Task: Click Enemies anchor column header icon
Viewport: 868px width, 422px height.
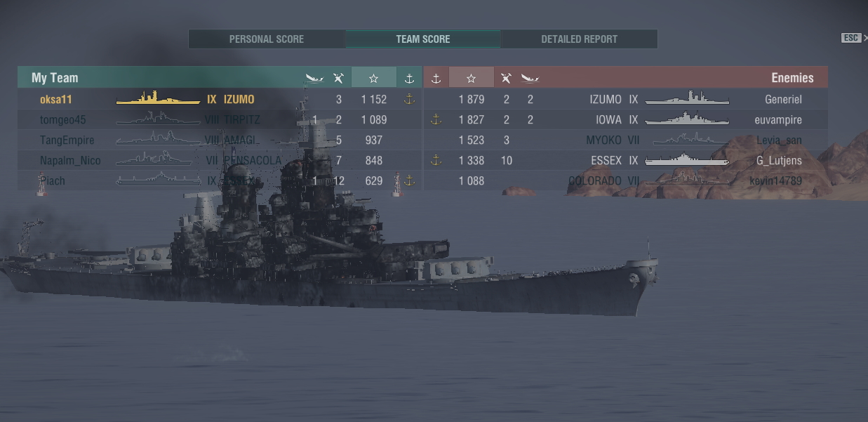Action: (x=436, y=78)
